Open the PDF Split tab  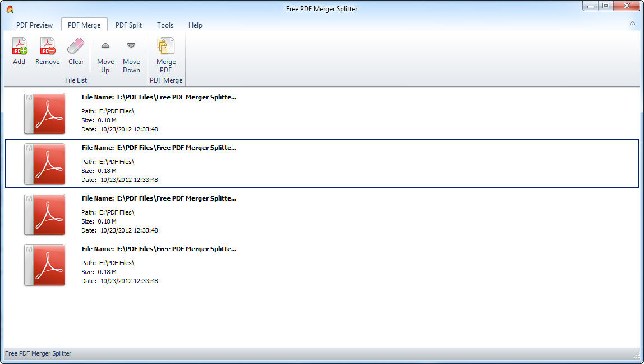coord(128,25)
